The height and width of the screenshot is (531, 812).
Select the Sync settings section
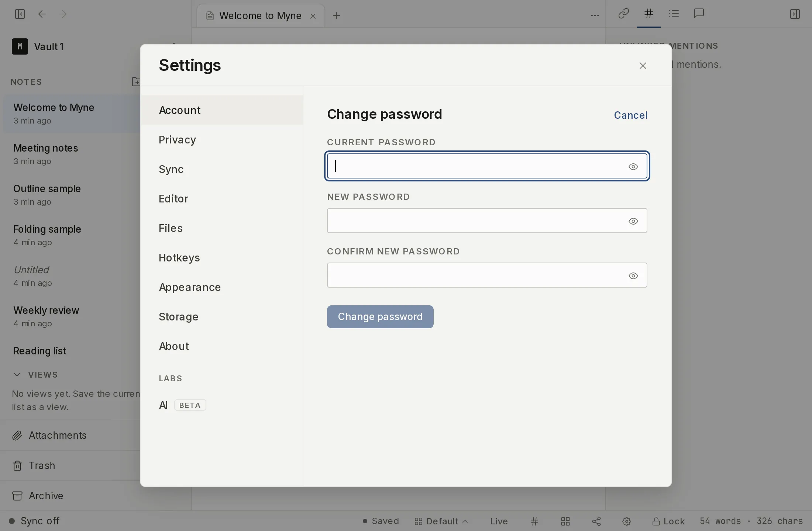[222, 169]
